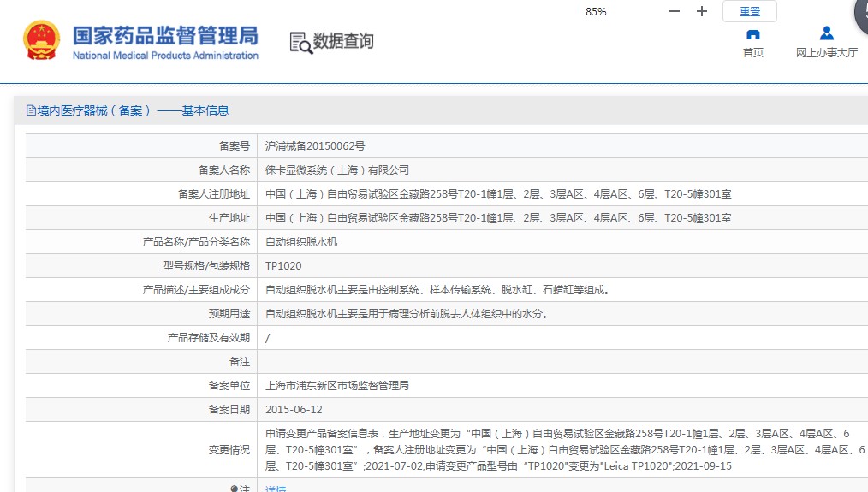Viewport: 868px width, 492px height.
Task: Click the company name 徕卡显微系统（上海）有限公司
Action: click(337, 170)
